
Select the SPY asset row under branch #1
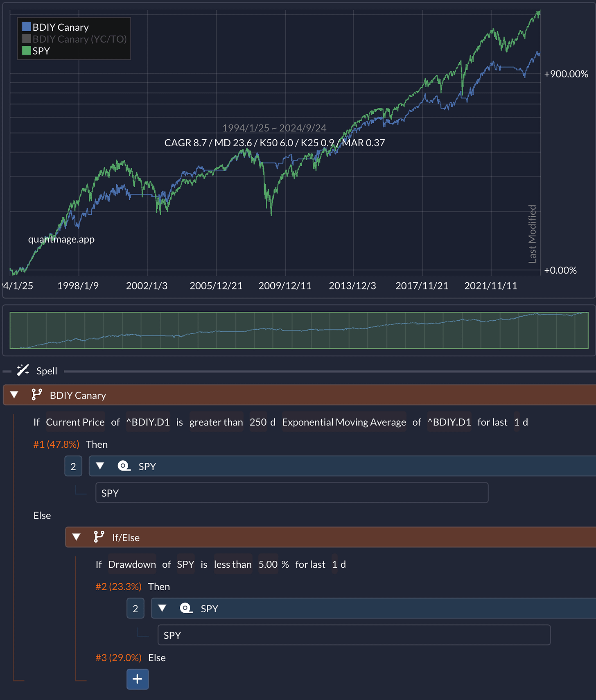click(x=292, y=493)
